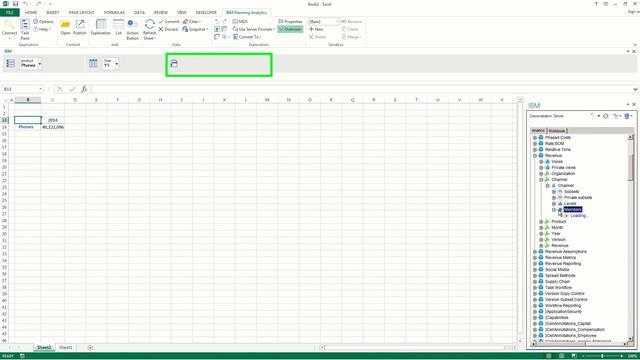Select Revenue Assumptions cube
Screen dimensions: 640x360
pyautogui.click(x=566, y=251)
